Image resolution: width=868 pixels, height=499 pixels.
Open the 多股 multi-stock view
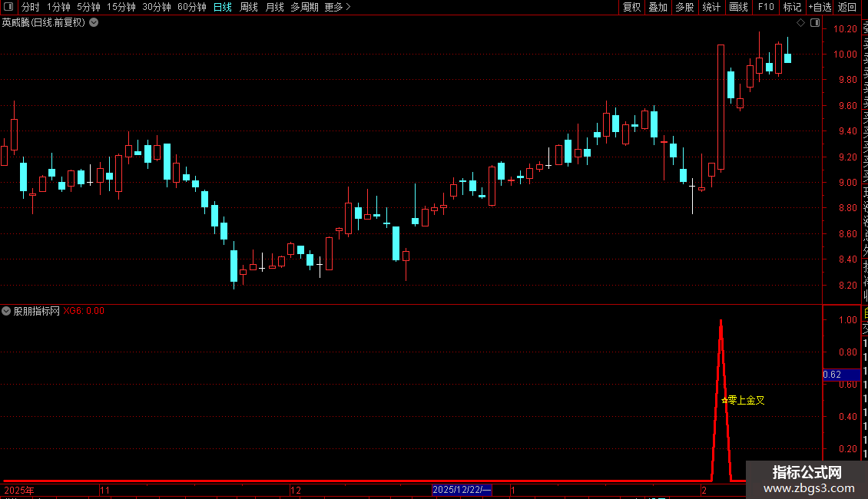click(x=684, y=7)
